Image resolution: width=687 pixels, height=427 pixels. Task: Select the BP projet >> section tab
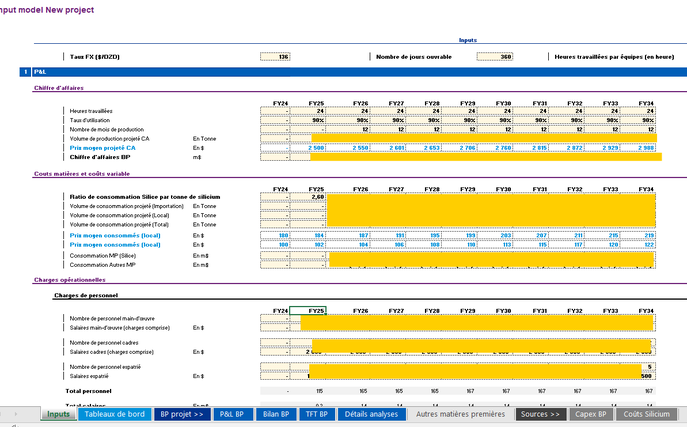point(182,414)
